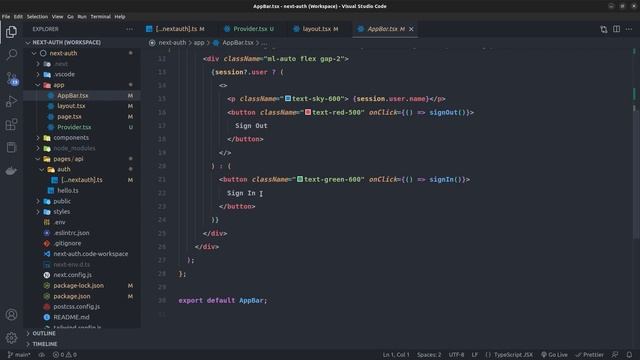Click the main branch status item
Image resolution: width=640 pixels, height=360 pixels.
(x=19, y=355)
